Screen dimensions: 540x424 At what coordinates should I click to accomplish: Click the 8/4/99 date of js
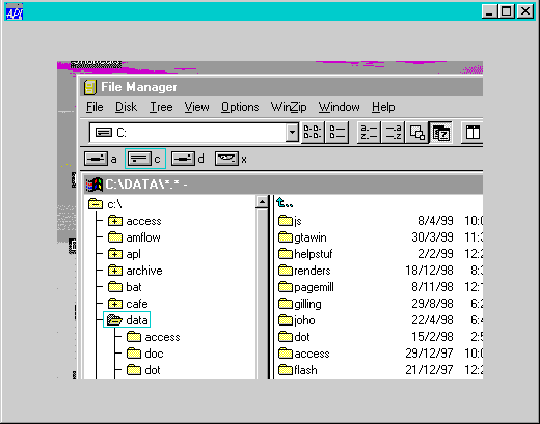coord(436,220)
